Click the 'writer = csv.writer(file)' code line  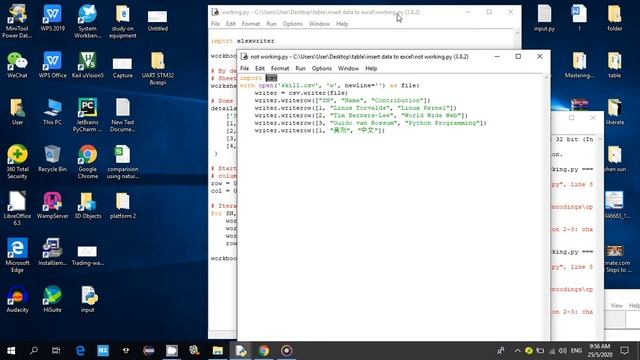tap(301, 93)
